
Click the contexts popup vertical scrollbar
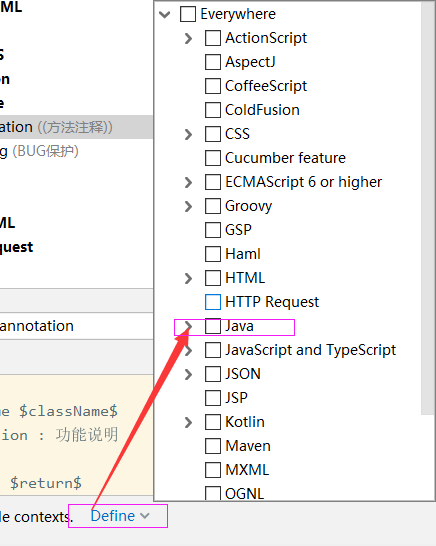click(x=428, y=208)
